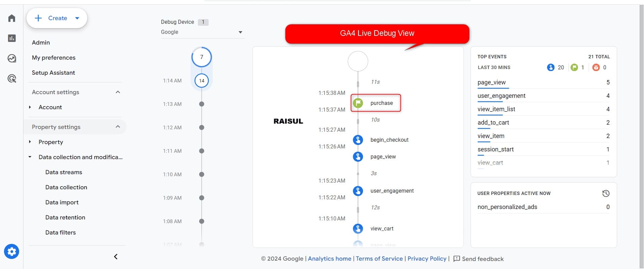Open the Reports bar chart icon
This screenshot has height=269, width=644.
click(x=12, y=38)
